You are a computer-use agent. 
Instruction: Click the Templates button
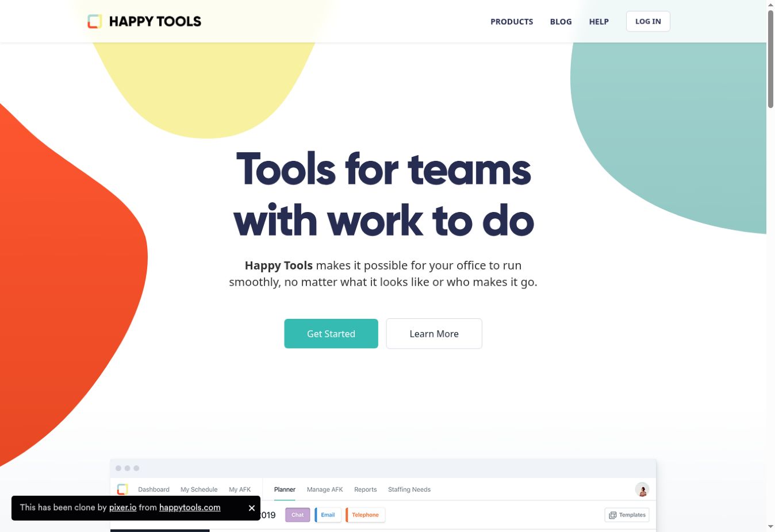coord(627,515)
